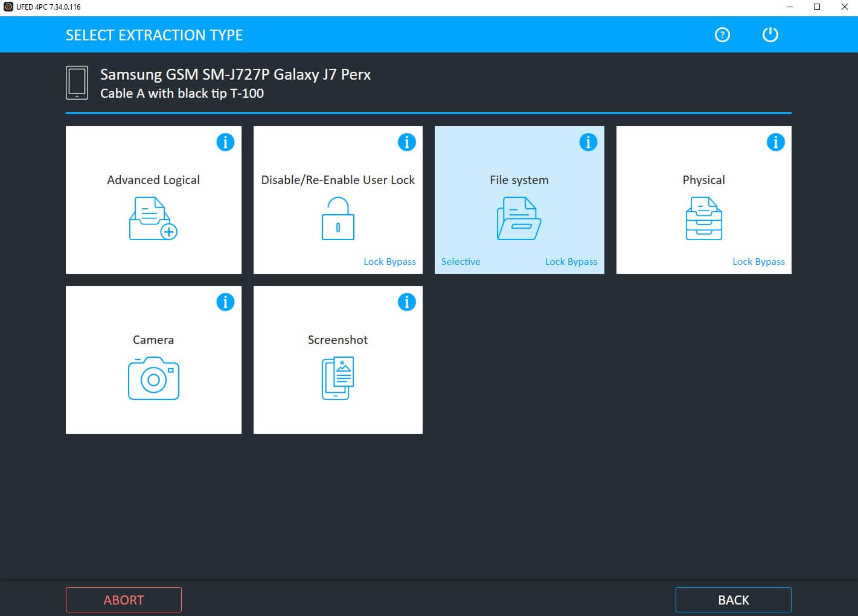Viewport: 858px width, 616px height.
Task: Click the BACK button
Action: 733,599
